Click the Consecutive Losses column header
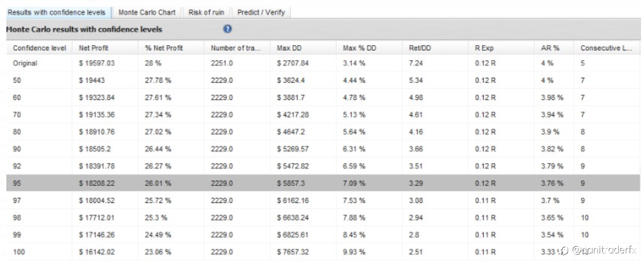 pyautogui.click(x=606, y=48)
